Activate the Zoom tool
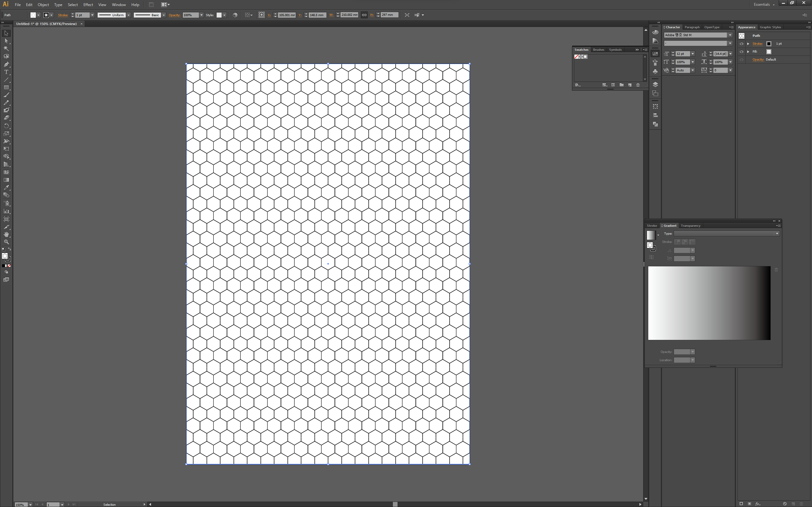The height and width of the screenshot is (507, 812). click(6, 242)
